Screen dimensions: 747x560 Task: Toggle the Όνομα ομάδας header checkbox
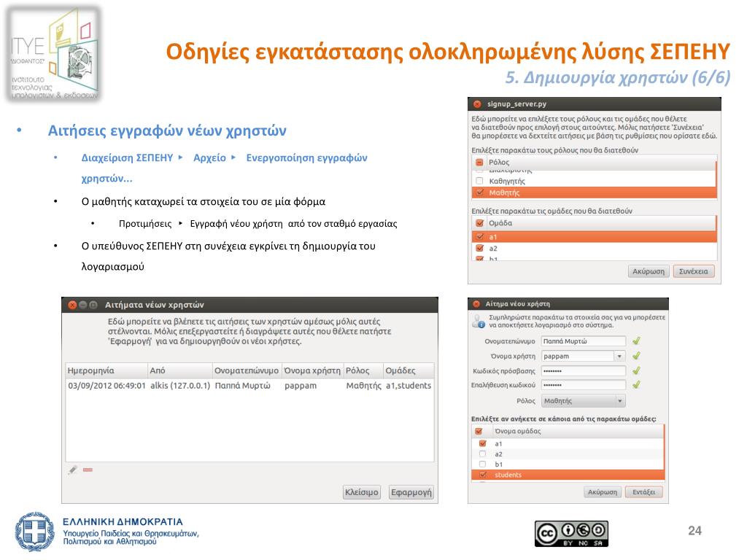click(x=479, y=431)
